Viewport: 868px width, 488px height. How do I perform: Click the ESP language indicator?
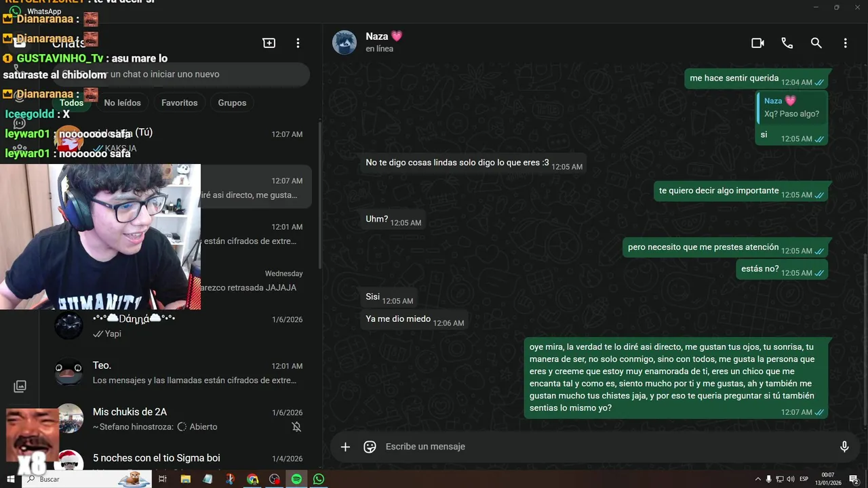804,479
